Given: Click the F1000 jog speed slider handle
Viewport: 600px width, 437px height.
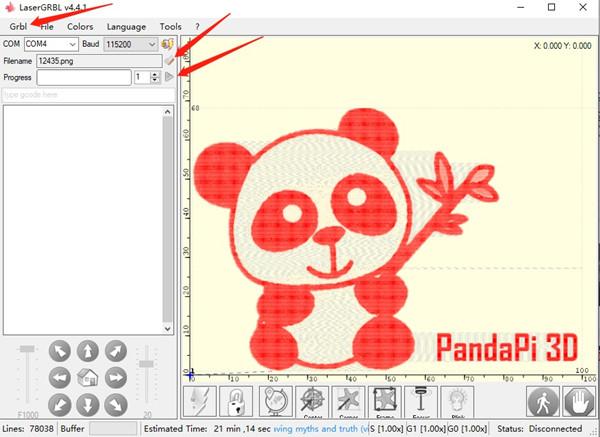Looking at the screenshot, I should tap(27, 349).
